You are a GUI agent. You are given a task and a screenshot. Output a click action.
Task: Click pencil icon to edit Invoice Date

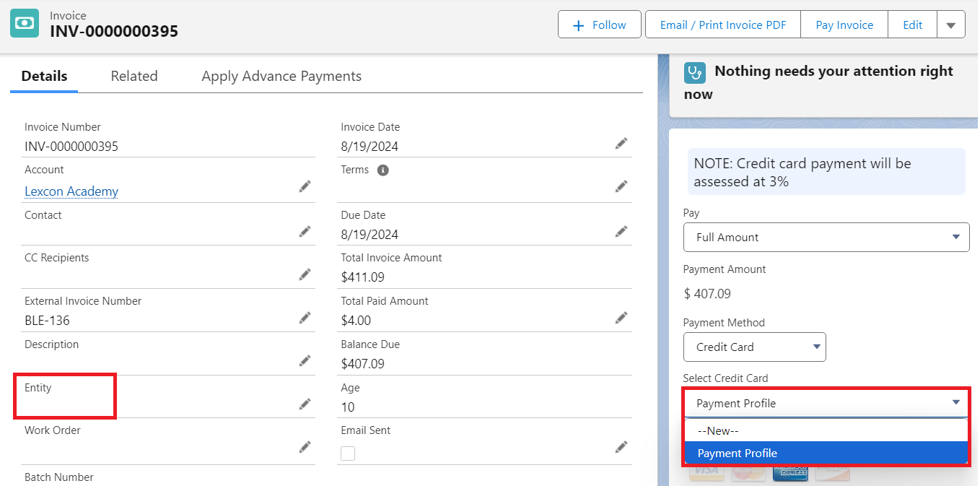pyautogui.click(x=621, y=143)
